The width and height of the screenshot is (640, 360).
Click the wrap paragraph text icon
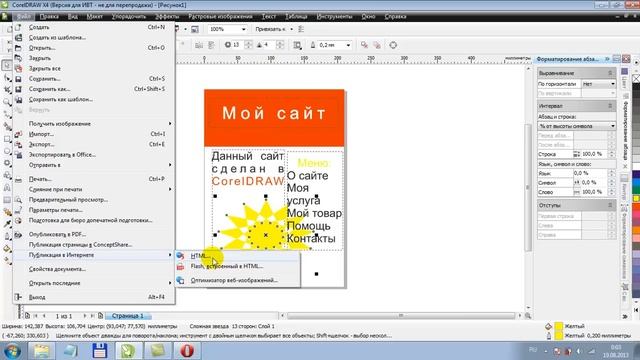click(x=297, y=45)
